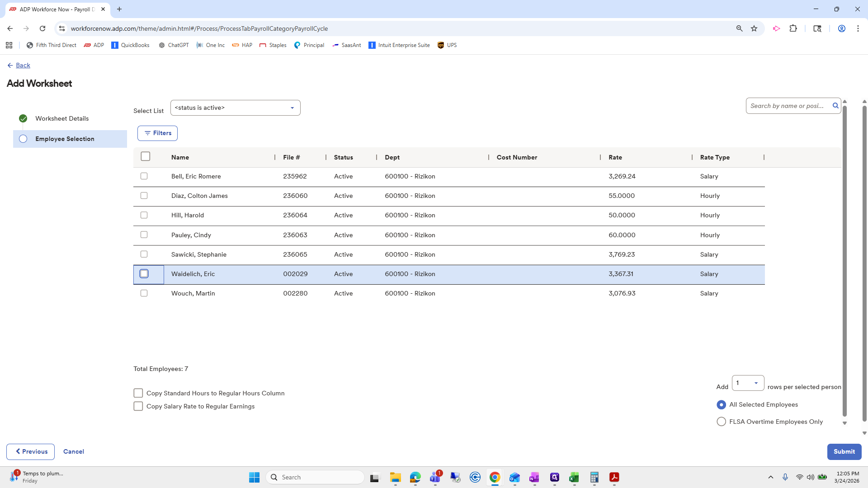Select the Employee Selection step

(65, 139)
